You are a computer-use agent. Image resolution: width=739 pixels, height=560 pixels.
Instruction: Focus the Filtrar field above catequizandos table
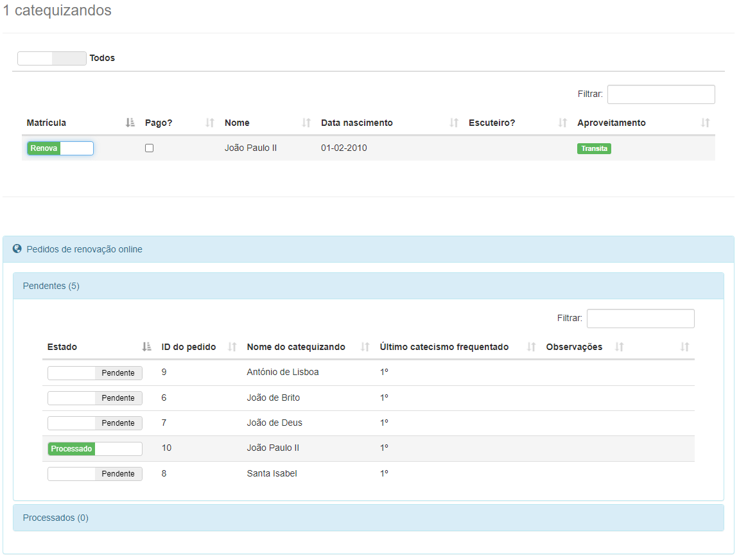661,94
